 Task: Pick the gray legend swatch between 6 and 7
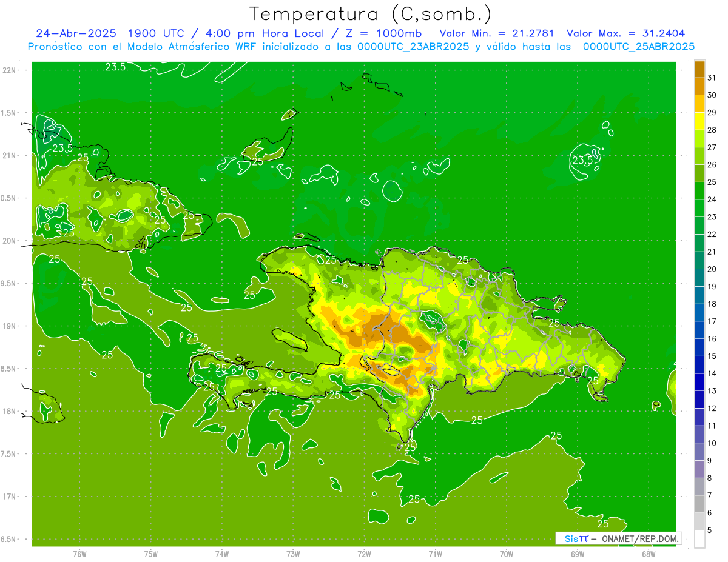[699, 504]
